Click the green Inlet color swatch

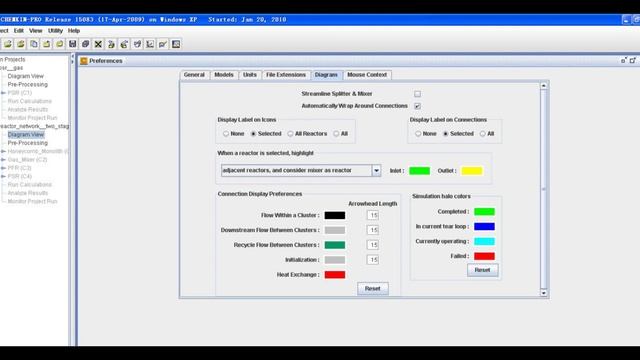tap(420, 171)
